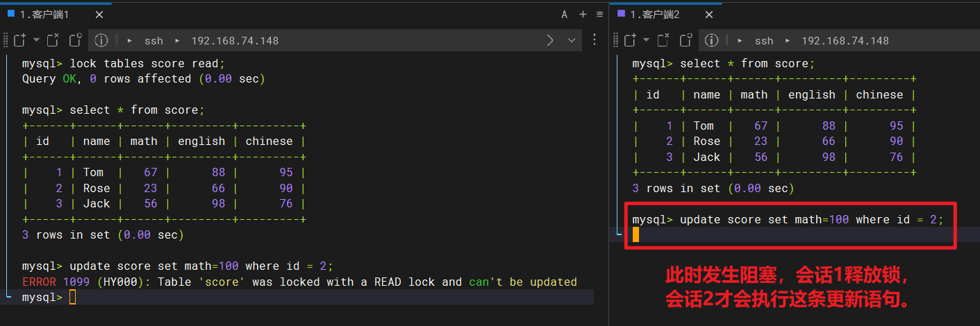The height and width of the screenshot is (326, 980).
Task: Click 'Tom' name cell in 客户端2 table
Action: 704,126
